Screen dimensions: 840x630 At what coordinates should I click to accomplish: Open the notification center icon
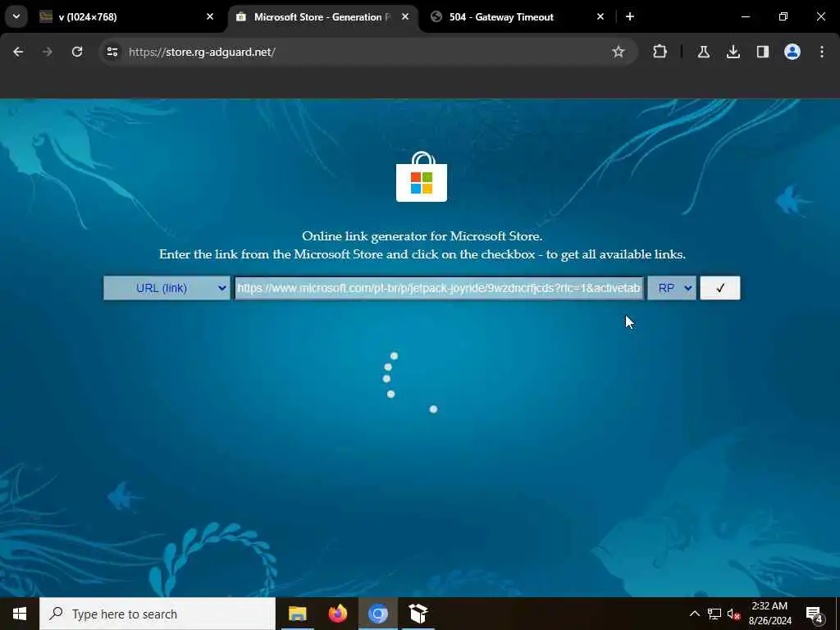(815, 614)
